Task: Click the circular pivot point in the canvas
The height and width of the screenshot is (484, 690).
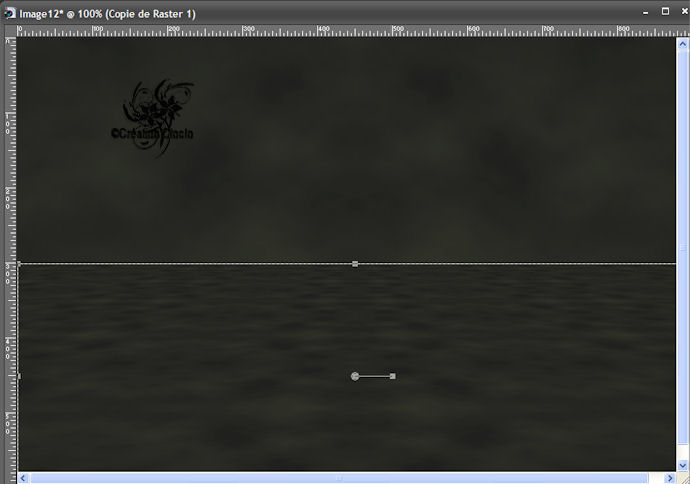Action: [355, 376]
